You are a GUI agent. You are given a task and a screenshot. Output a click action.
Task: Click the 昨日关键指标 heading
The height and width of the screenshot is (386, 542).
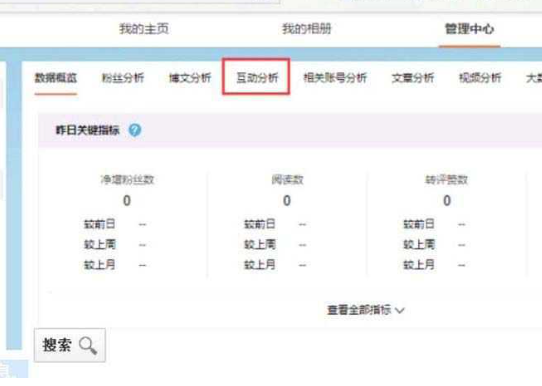coord(87,130)
